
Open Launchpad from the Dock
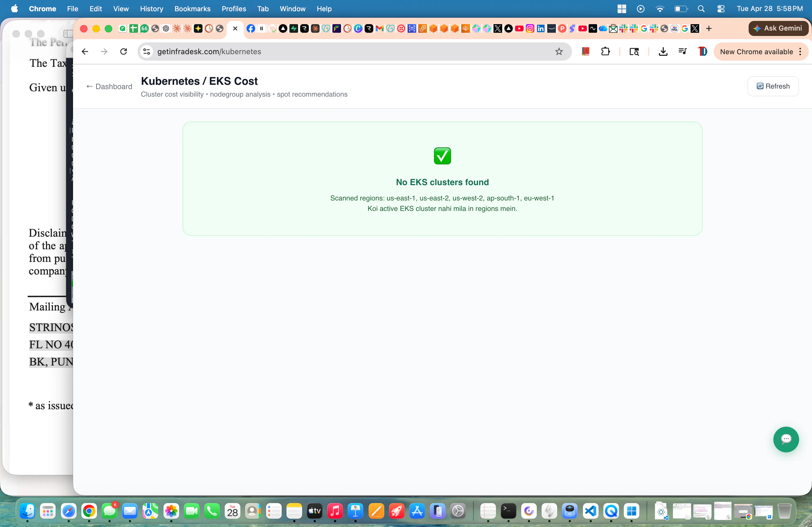click(48, 511)
